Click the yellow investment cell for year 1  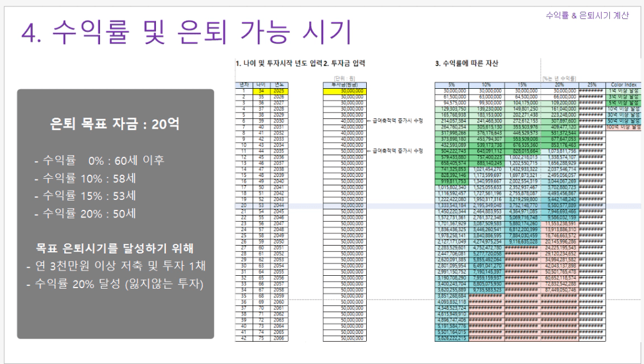click(344, 91)
